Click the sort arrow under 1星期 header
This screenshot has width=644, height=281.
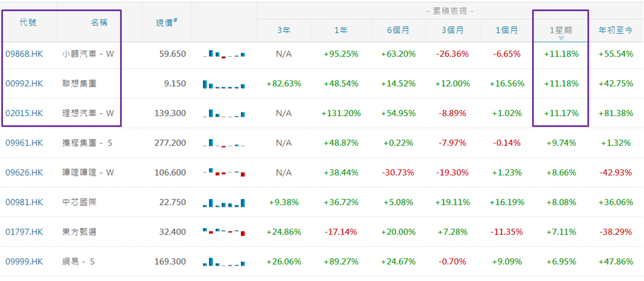pos(561,38)
